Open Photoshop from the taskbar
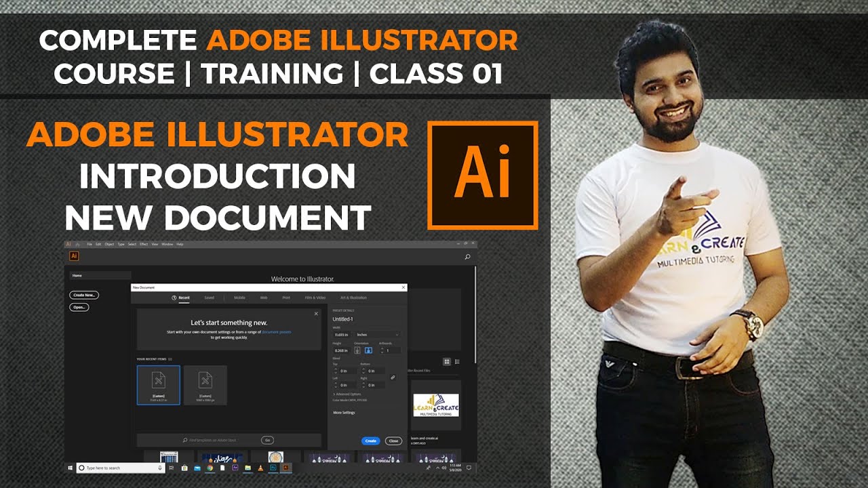Image resolution: width=868 pixels, height=488 pixels. 273,468
